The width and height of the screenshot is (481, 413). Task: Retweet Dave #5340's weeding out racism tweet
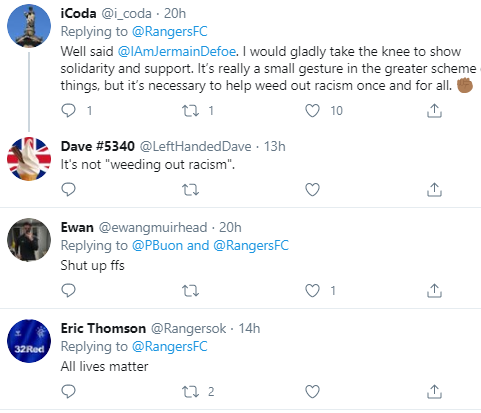pyautogui.click(x=190, y=190)
